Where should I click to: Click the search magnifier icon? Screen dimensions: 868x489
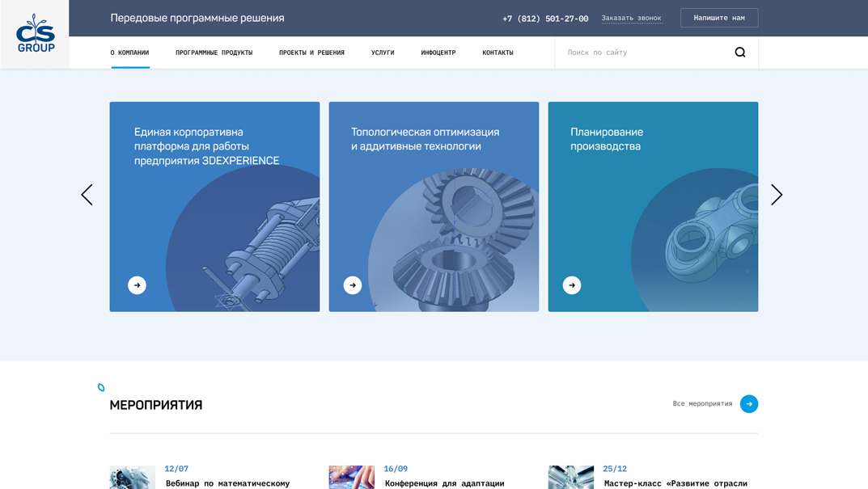click(740, 52)
